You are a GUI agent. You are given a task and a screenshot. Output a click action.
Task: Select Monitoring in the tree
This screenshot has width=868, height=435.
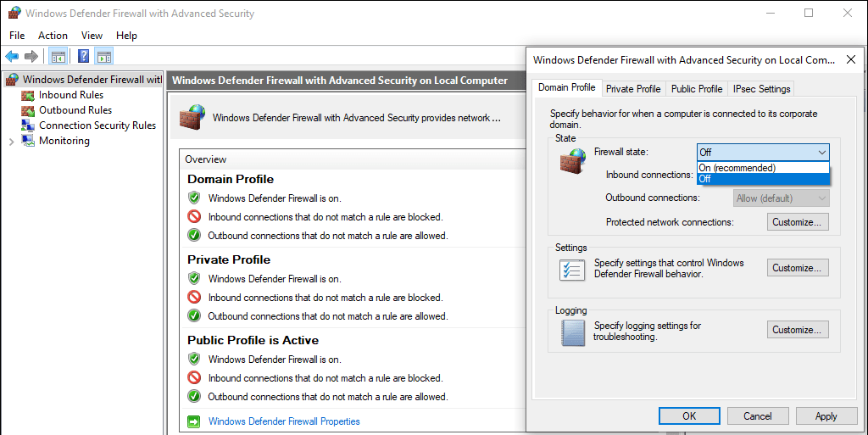click(x=64, y=141)
